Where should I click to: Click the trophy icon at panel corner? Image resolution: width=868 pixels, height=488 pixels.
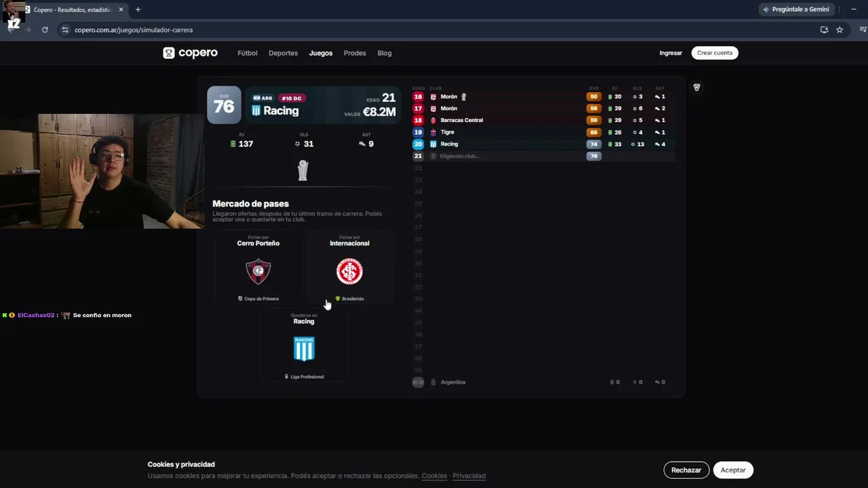click(696, 87)
